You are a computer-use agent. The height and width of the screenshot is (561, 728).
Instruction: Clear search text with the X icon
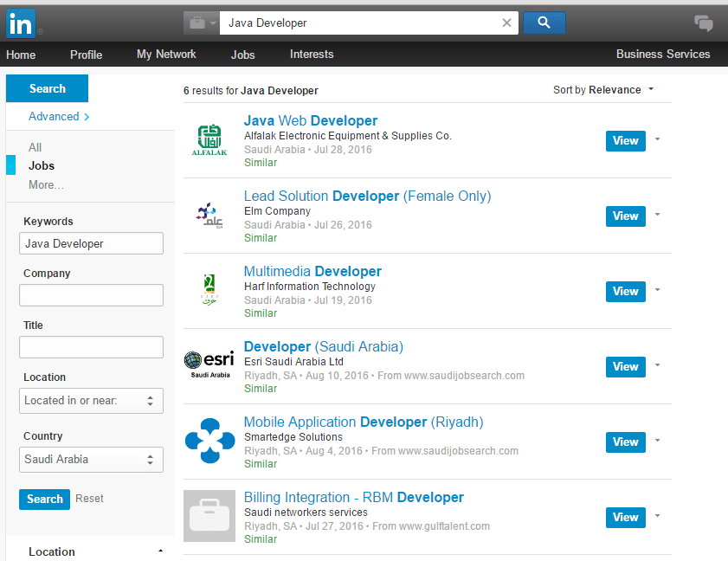pyautogui.click(x=507, y=23)
